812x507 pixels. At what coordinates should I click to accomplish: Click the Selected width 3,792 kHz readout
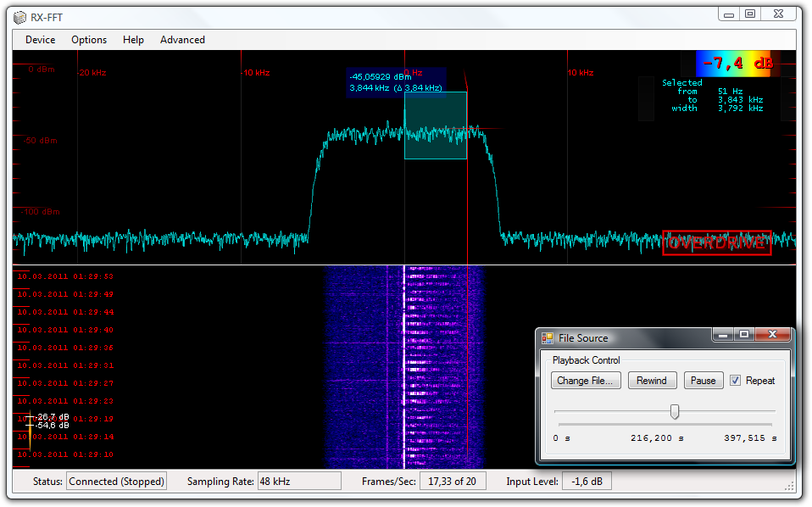(x=717, y=109)
